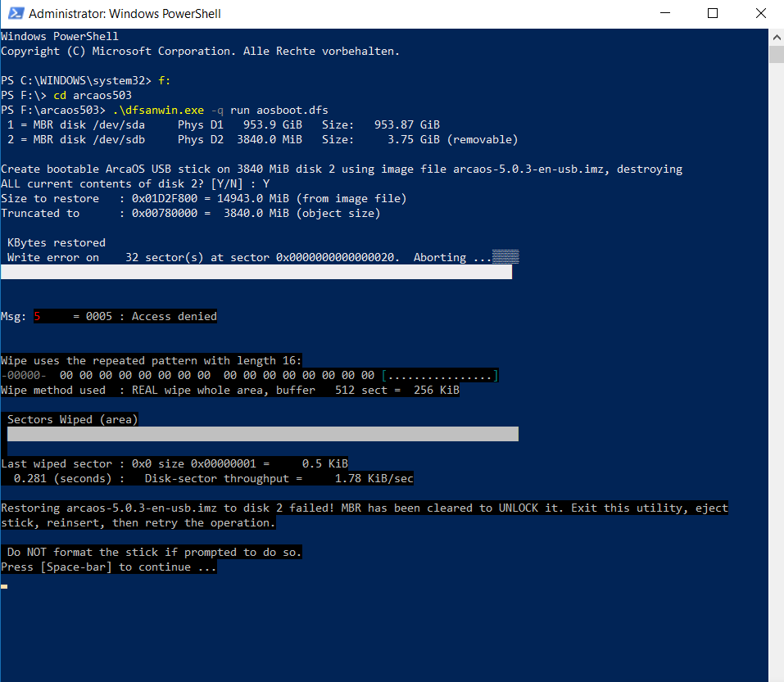This screenshot has width=784, height=682.
Task: Click the gray Sectors Wiped progress bar
Action: click(263, 434)
